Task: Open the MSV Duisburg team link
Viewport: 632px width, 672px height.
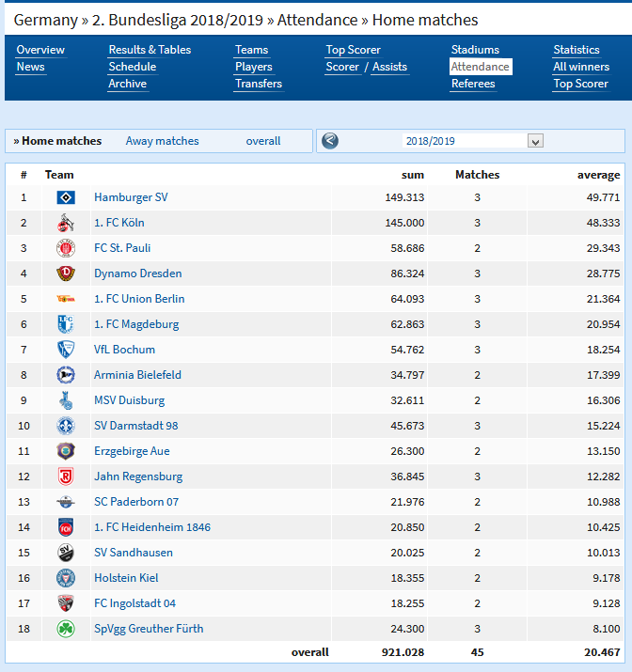Action: [x=129, y=400]
